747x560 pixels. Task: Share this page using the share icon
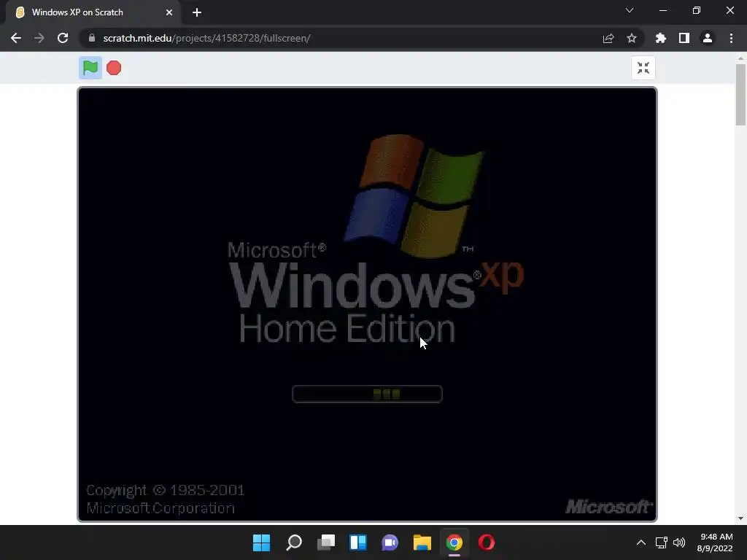tap(608, 38)
